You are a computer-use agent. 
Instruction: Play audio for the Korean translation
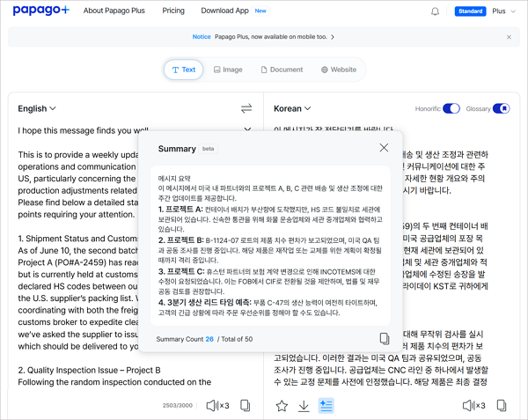[473, 405]
